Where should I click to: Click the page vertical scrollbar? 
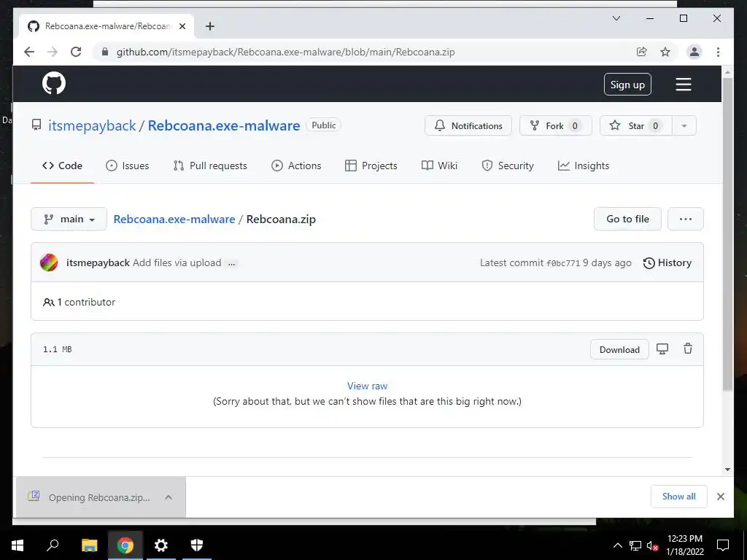click(x=727, y=233)
